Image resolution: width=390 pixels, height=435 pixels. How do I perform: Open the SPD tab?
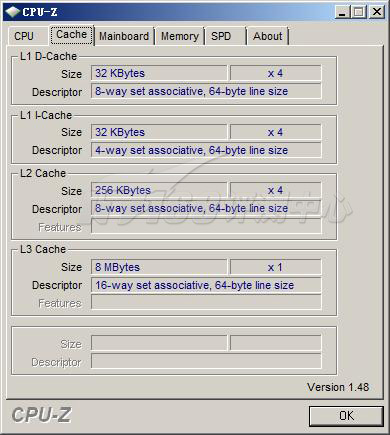[221, 36]
